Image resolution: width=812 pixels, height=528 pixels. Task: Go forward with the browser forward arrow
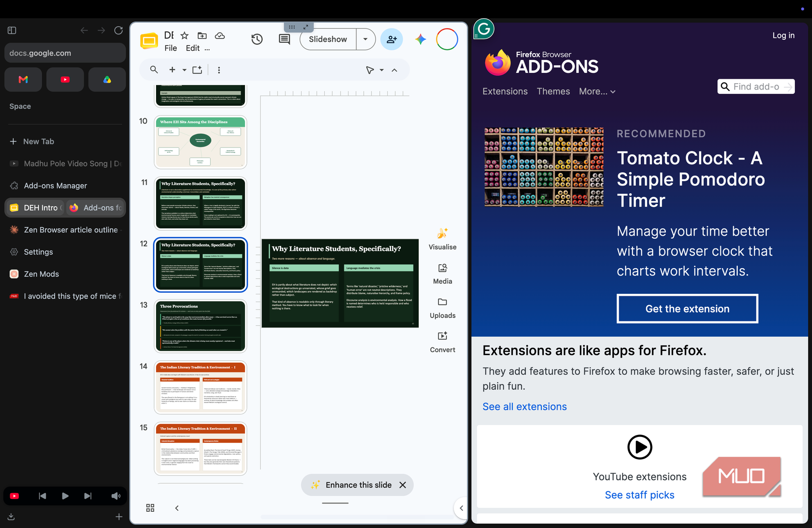coord(101,31)
